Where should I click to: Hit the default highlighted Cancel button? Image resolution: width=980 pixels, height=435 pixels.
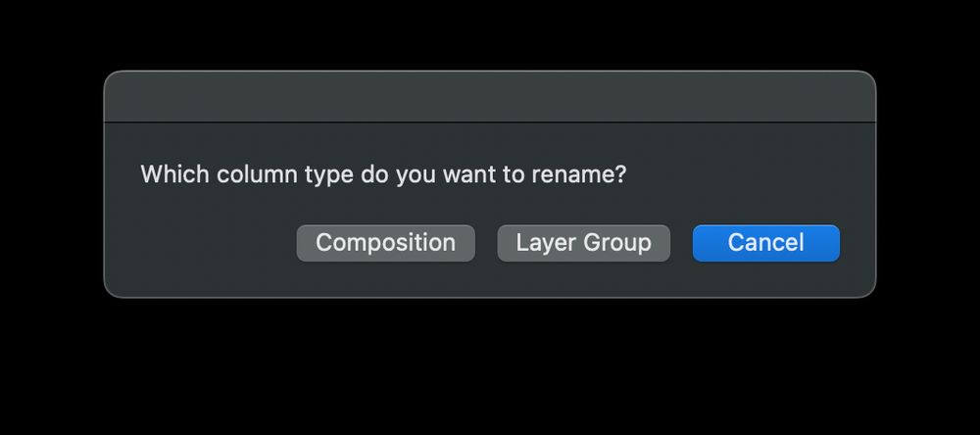(x=765, y=243)
